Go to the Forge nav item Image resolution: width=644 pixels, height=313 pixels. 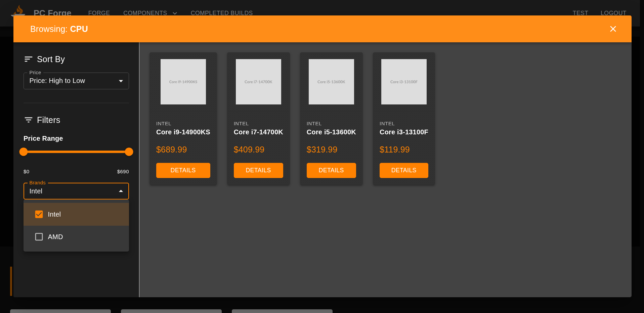point(99,13)
